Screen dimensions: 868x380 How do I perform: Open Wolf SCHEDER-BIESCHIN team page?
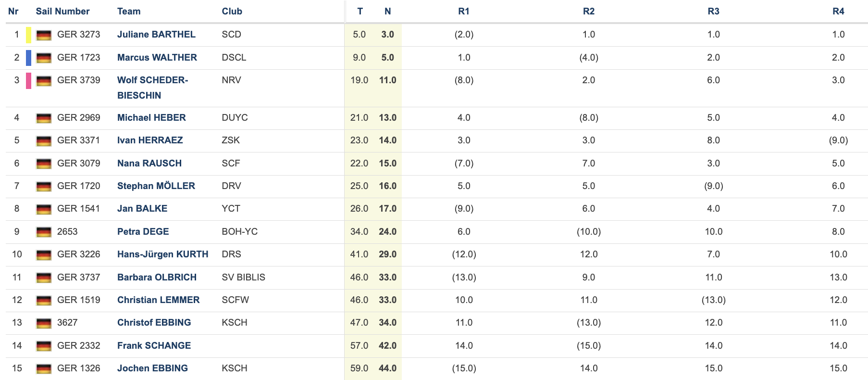click(x=153, y=88)
